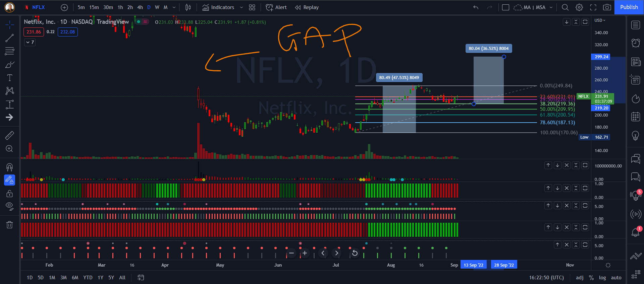Toggle percent scale mode
This screenshot has width=644, height=284.
(591, 278)
